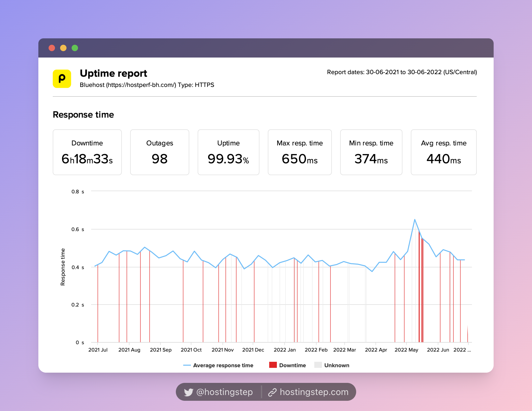Click the "0 s" y-axis label
The height and width of the screenshot is (411, 532).
pyautogui.click(x=80, y=343)
